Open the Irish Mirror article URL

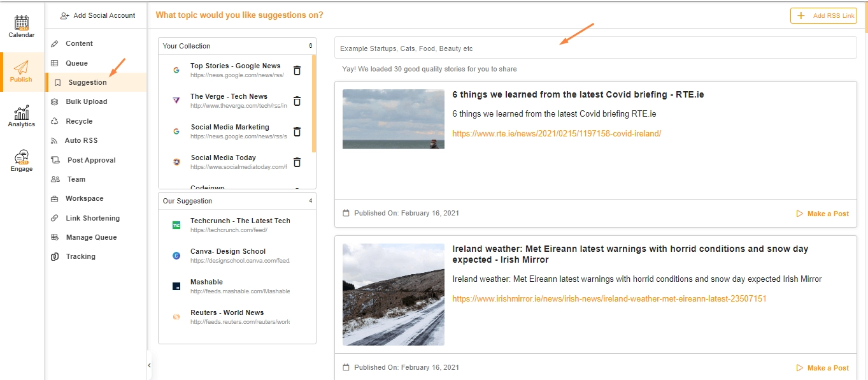[609, 298]
